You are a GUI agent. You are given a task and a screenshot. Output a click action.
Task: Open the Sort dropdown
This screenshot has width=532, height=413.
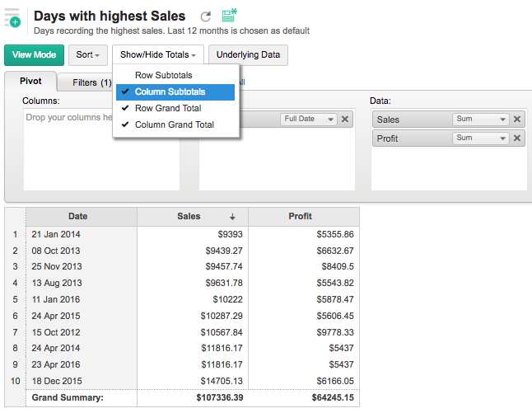pyautogui.click(x=87, y=55)
